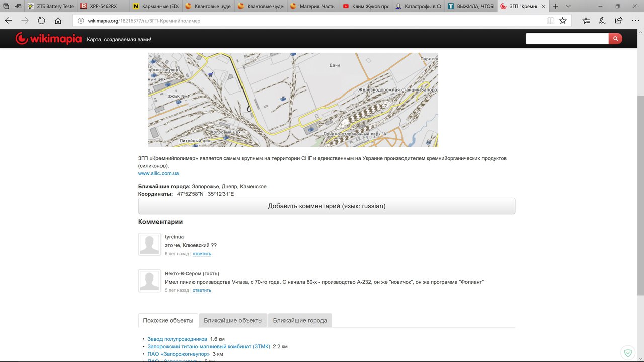Image resolution: width=644 pixels, height=362 pixels.
Task: Add page to favorites star
Action: (563, 21)
